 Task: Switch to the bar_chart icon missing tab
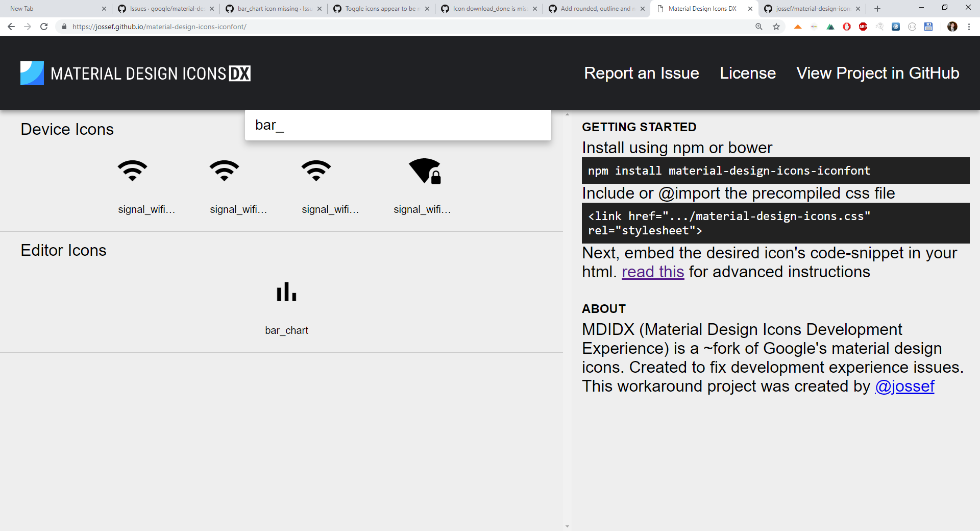275,9
